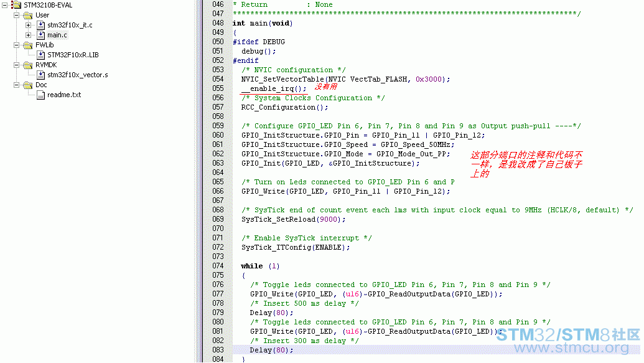
Task: Click 'GPIO_InitStructure.GPIO_Mode' assignment line
Action: (346, 154)
